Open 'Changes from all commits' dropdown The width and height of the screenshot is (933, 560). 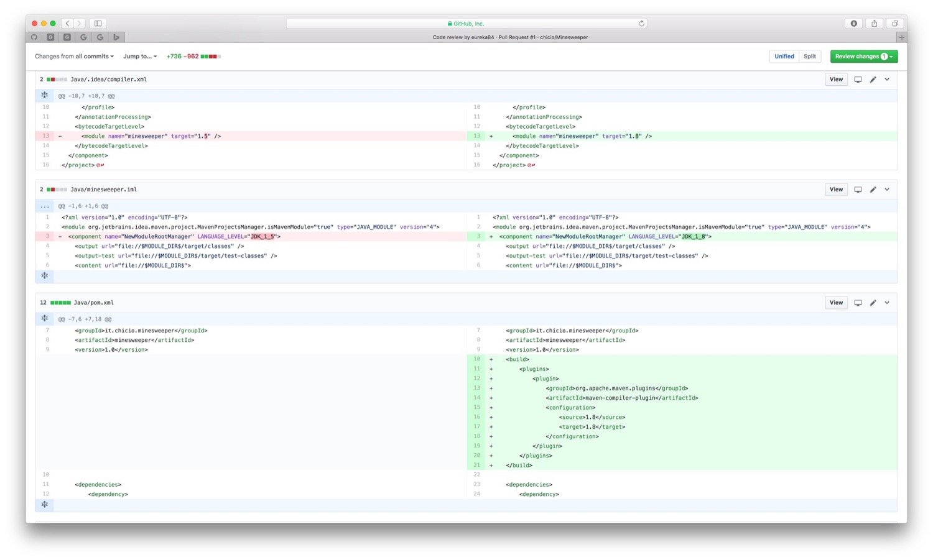tap(74, 57)
